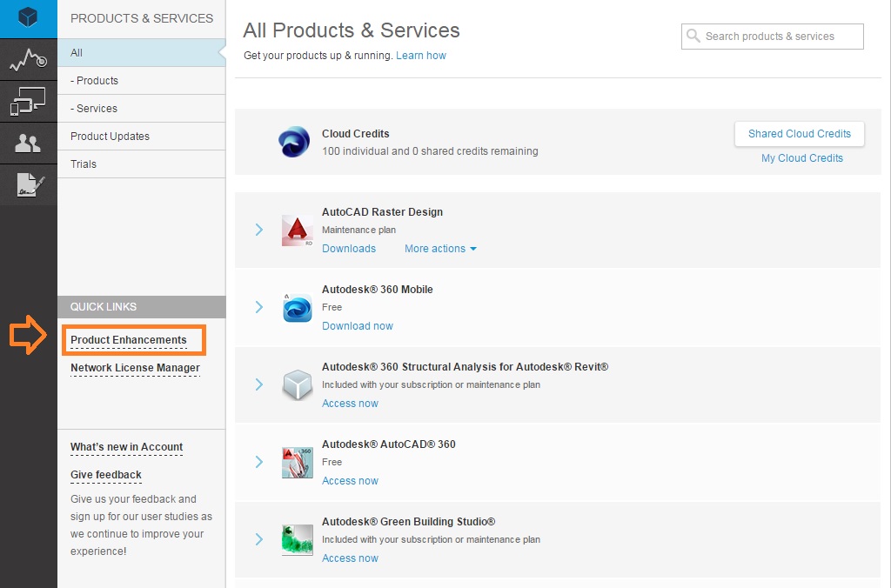
Task: Click the Autodesk 360 Mobile icon
Action: [x=298, y=308]
